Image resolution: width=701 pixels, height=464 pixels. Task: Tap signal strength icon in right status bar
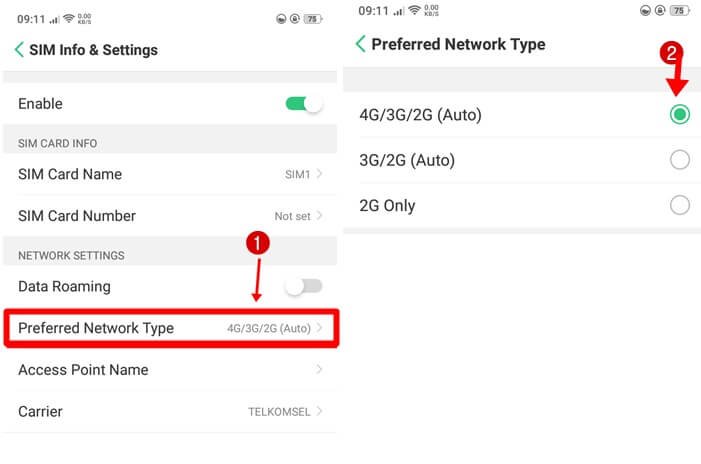[398, 11]
